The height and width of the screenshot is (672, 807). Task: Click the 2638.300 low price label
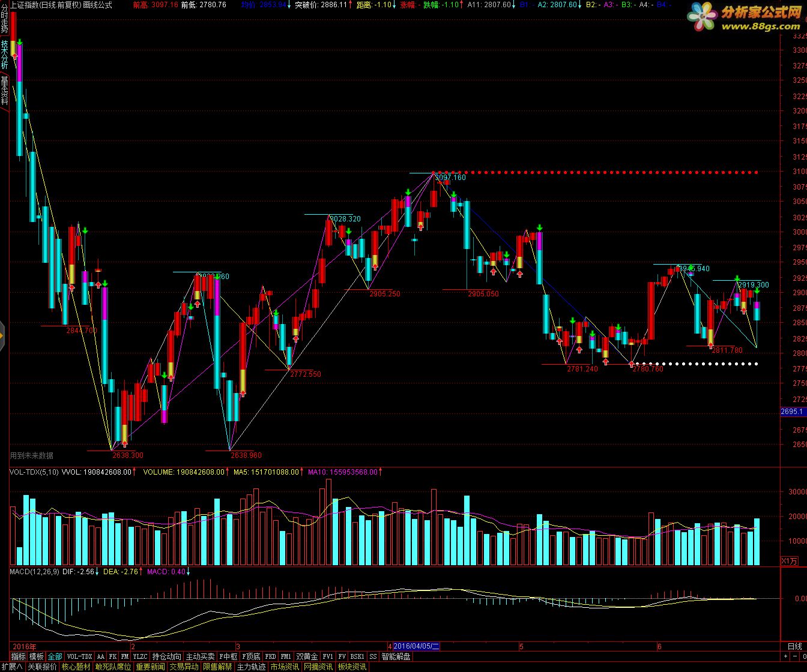(x=128, y=455)
